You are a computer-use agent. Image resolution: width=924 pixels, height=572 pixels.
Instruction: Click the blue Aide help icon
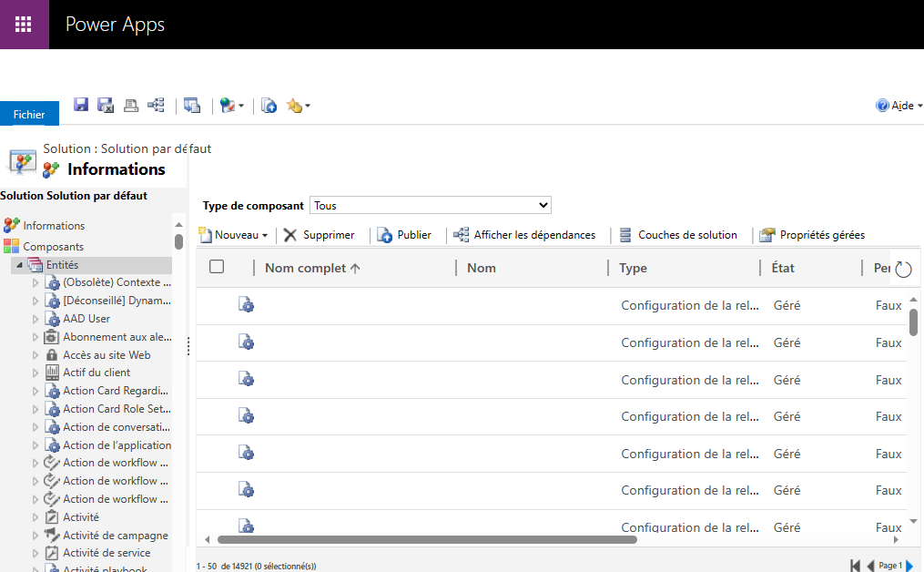(882, 106)
